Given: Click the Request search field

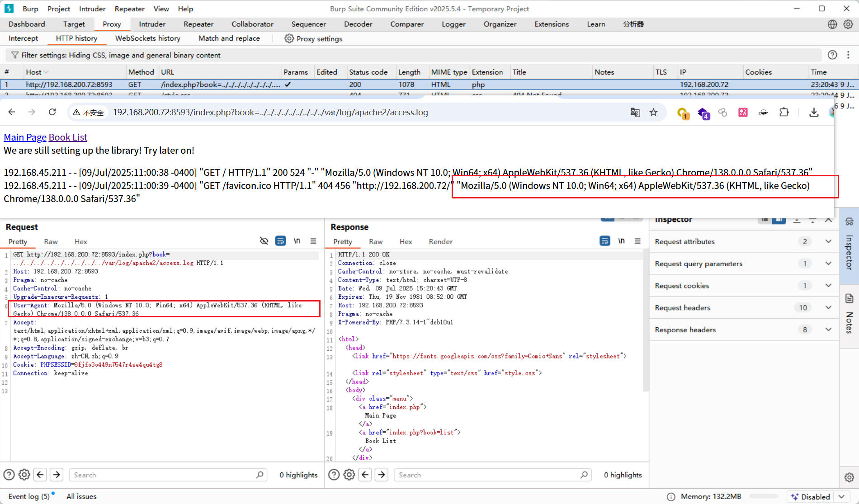Looking at the screenshot, I should click(167, 475).
